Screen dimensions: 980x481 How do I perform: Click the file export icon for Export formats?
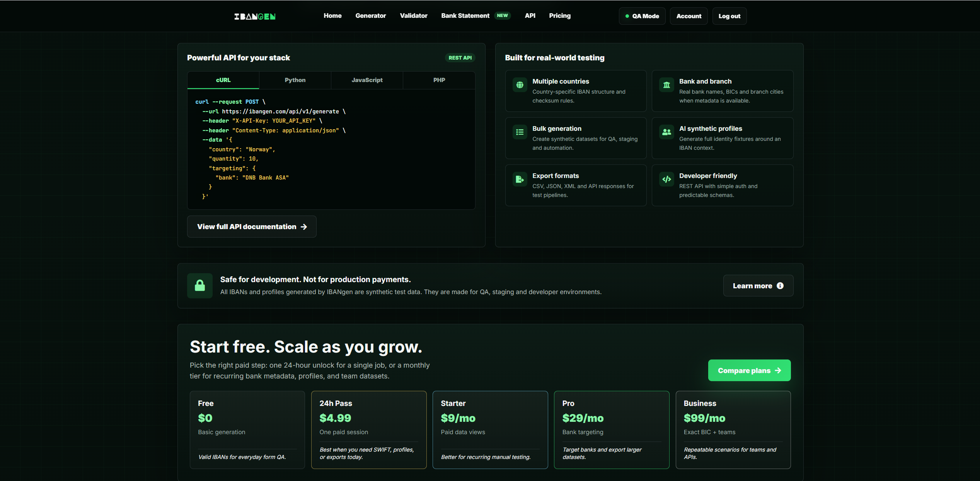pyautogui.click(x=520, y=179)
